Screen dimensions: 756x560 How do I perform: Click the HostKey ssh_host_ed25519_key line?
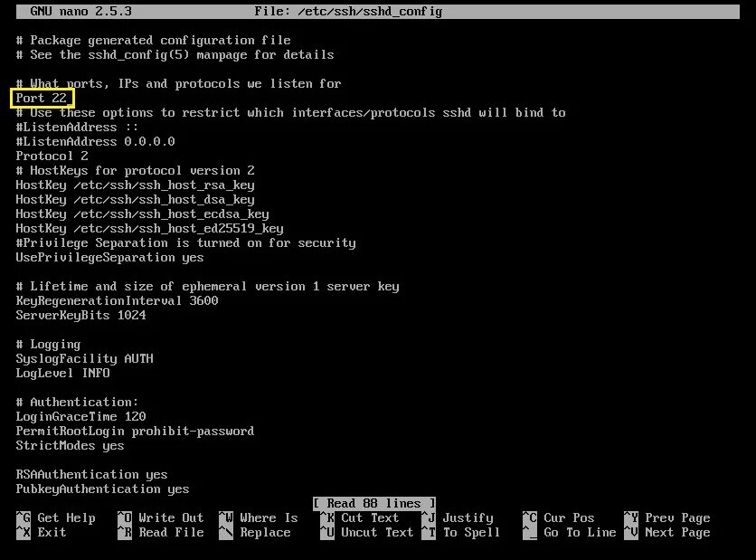point(149,229)
